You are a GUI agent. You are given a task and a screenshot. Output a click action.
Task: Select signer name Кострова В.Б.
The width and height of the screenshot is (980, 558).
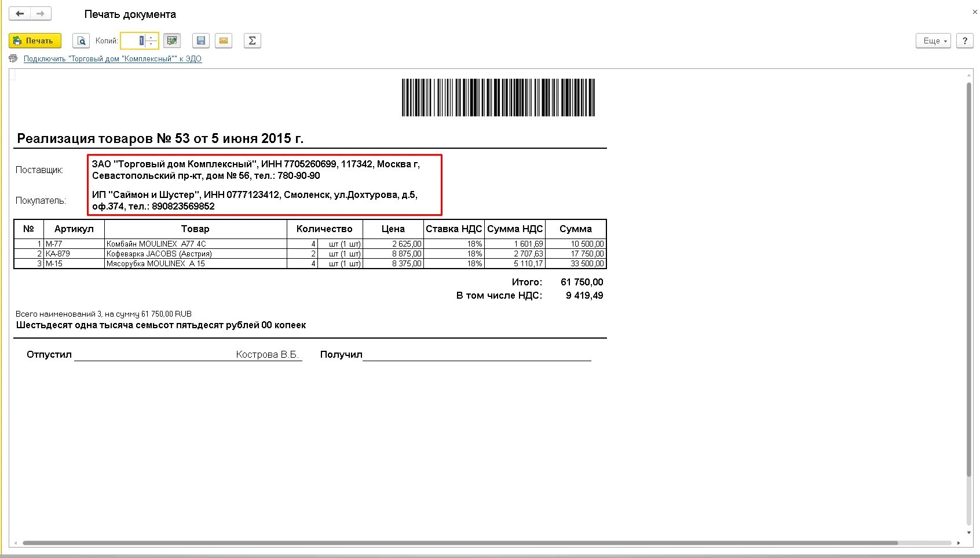pyautogui.click(x=267, y=354)
